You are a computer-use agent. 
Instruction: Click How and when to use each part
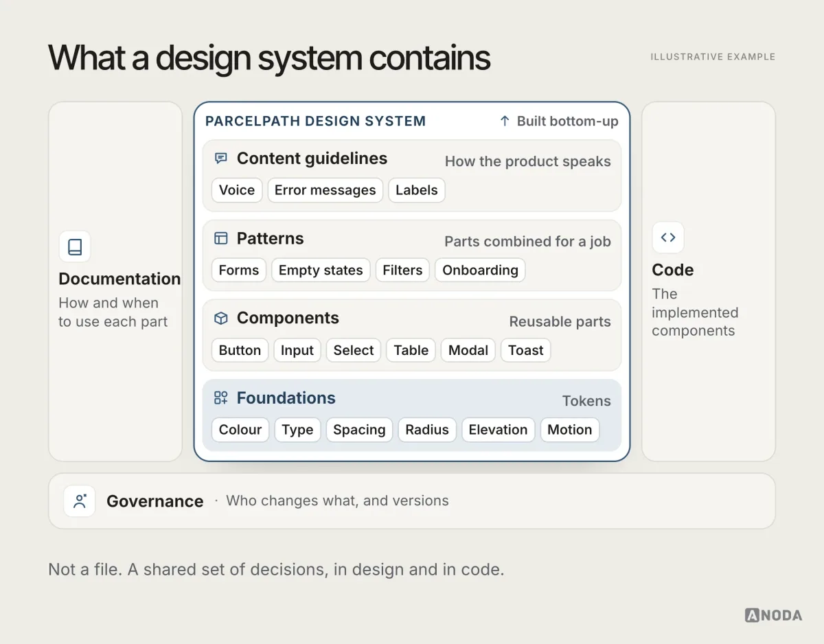click(x=113, y=312)
